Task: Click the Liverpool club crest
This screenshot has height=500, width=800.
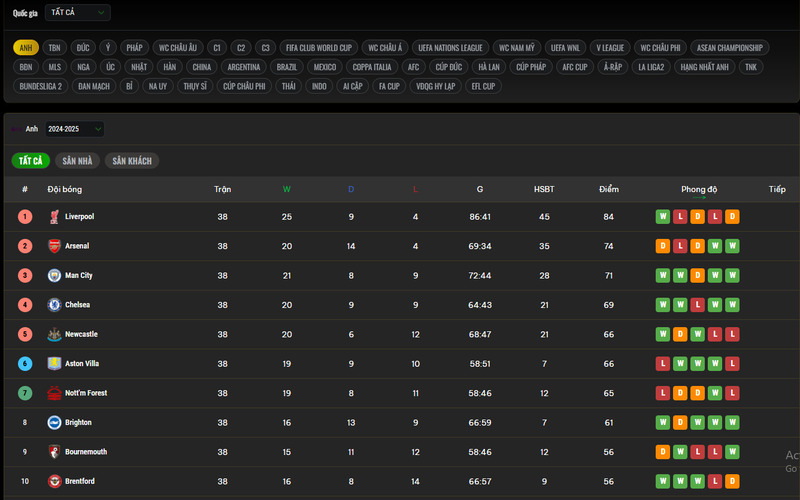Action: tap(54, 217)
